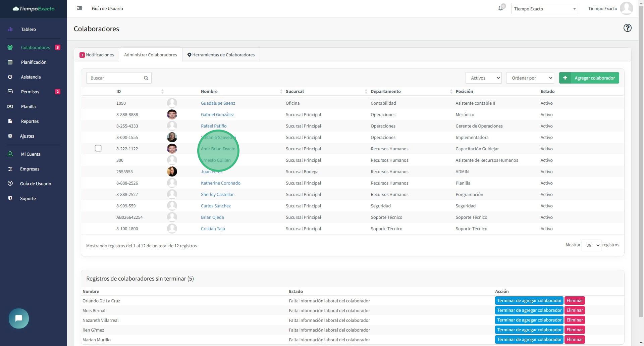Viewport: 644px width, 346px height.
Task: Open the chat bubble widget
Action: click(x=19, y=318)
